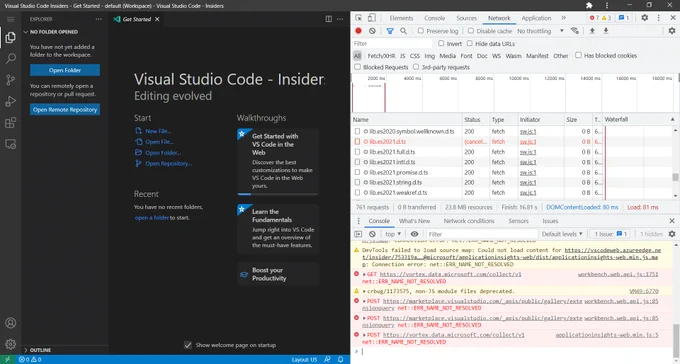
Task: Open the Explorer view in activity bar
Action: 10,37
